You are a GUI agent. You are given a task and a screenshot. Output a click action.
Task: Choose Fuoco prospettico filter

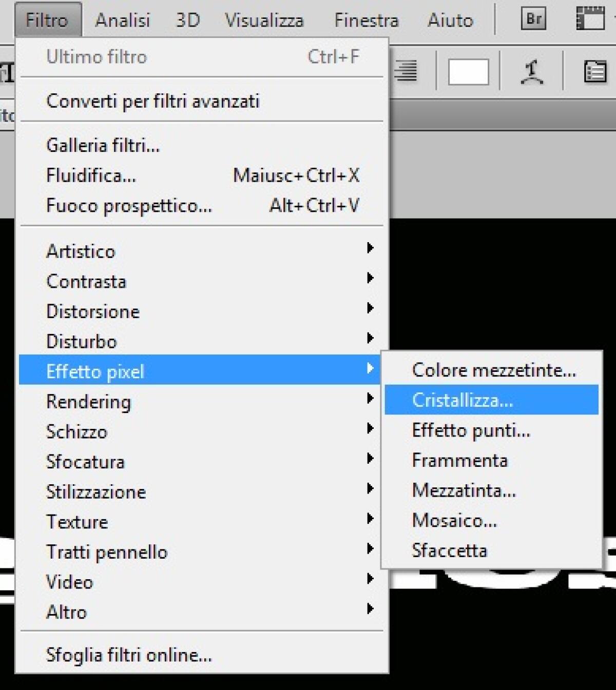201,206
